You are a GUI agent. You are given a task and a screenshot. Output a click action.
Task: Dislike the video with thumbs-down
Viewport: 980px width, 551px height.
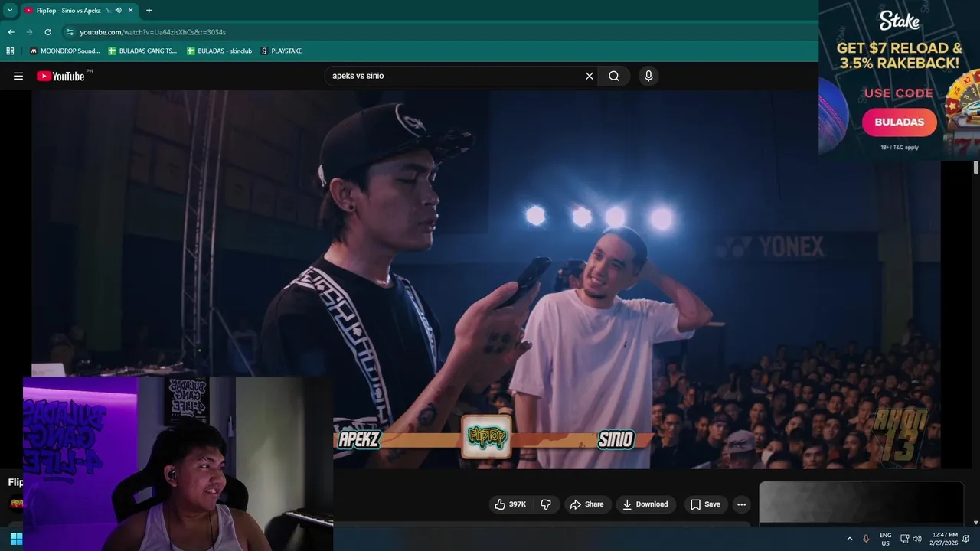546,504
